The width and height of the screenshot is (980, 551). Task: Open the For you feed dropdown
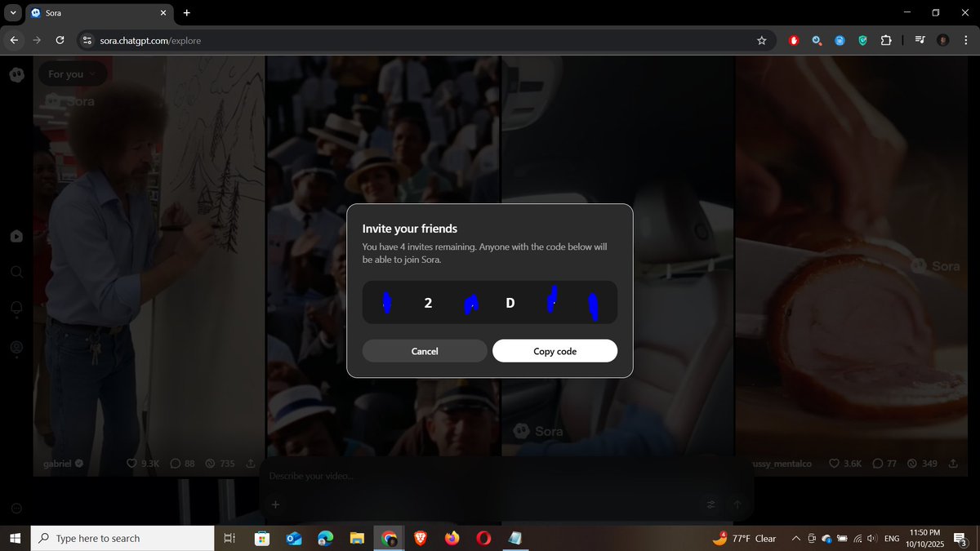[x=72, y=74]
